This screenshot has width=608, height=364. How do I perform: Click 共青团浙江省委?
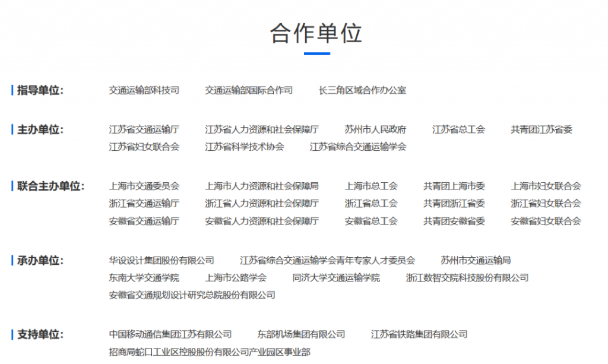point(454,204)
